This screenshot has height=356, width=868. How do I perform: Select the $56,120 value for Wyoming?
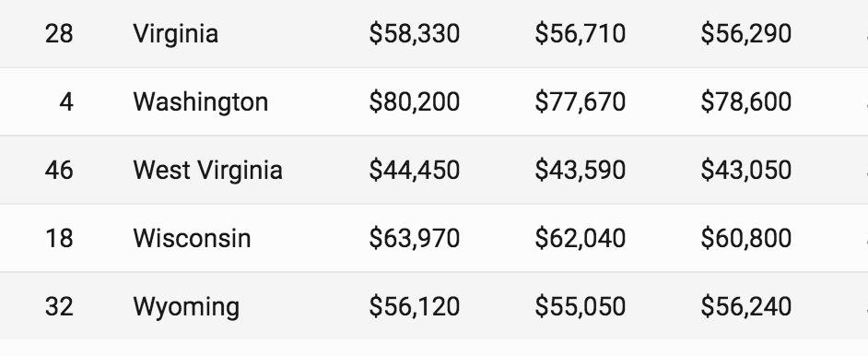tap(414, 306)
